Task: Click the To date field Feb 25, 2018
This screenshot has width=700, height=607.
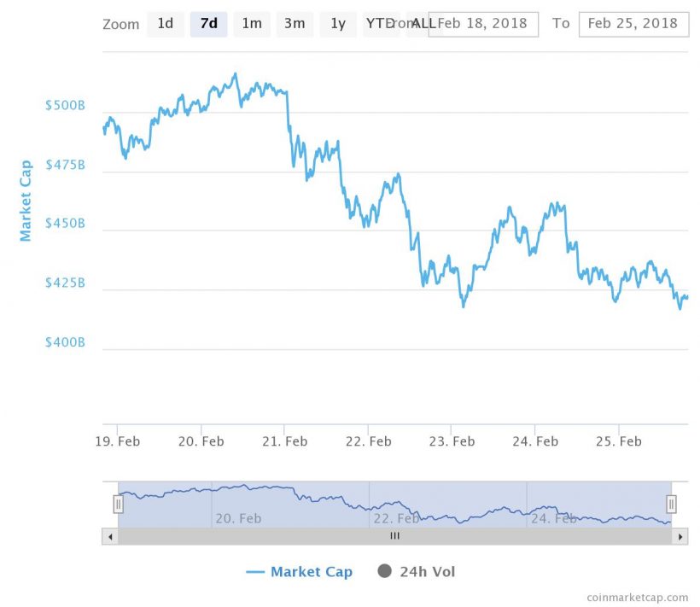Action: [633, 24]
